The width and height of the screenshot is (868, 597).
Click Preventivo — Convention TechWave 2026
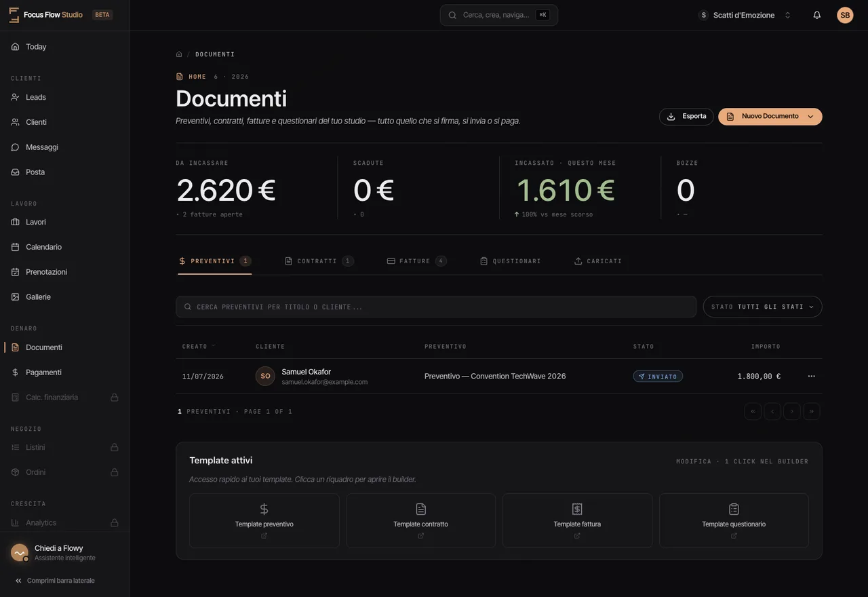click(495, 377)
